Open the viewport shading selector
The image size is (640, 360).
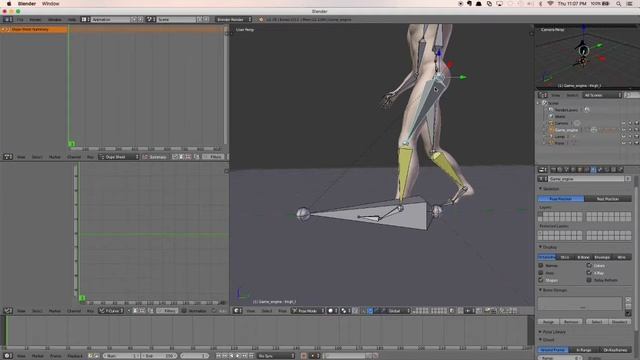(333, 311)
